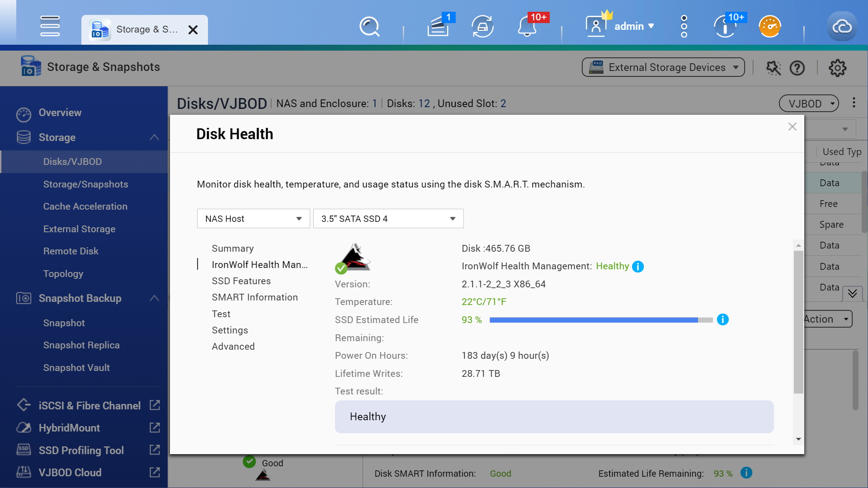Click the IronWolf Health info button
Screen dimensions: 868x488
click(638, 266)
